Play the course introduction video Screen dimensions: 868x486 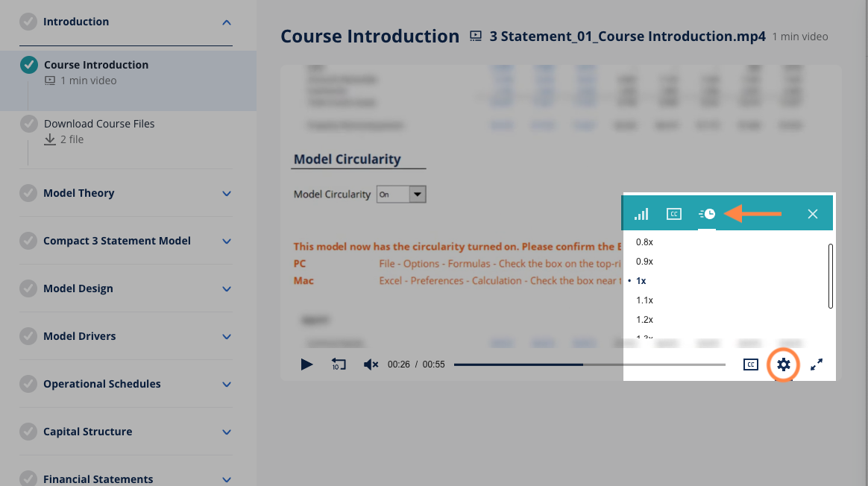[306, 364]
